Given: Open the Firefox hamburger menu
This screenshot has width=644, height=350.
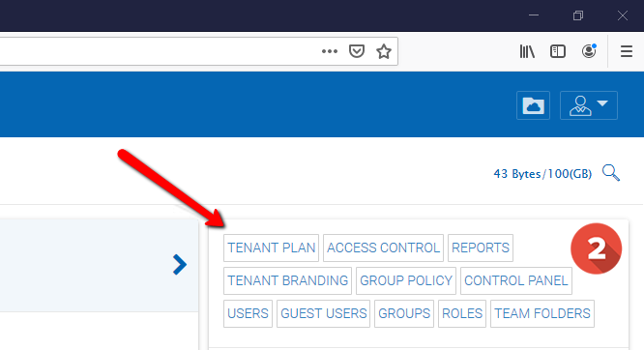Looking at the screenshot, I should tap(627, 51).
